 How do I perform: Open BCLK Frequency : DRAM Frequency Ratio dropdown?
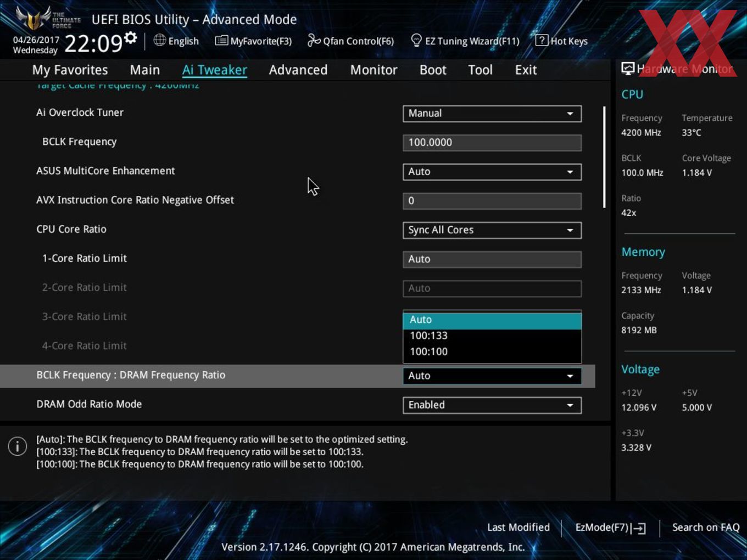tap(492, 376)
